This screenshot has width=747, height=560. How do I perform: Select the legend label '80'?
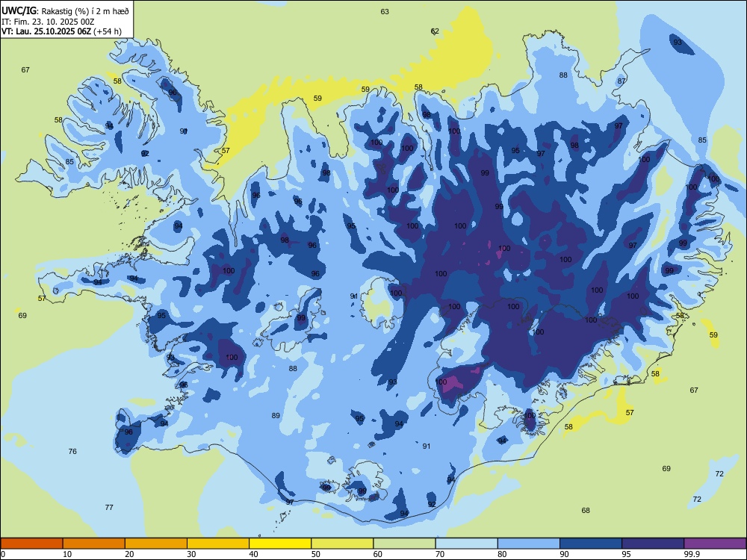502,554
